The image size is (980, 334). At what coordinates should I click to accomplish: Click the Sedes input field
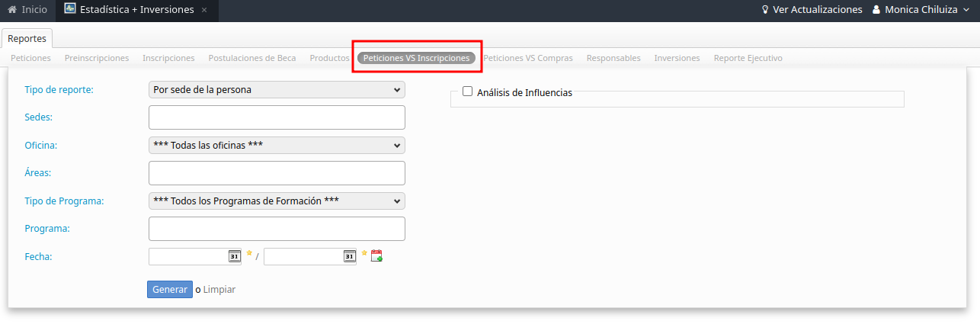pos(277,117)
